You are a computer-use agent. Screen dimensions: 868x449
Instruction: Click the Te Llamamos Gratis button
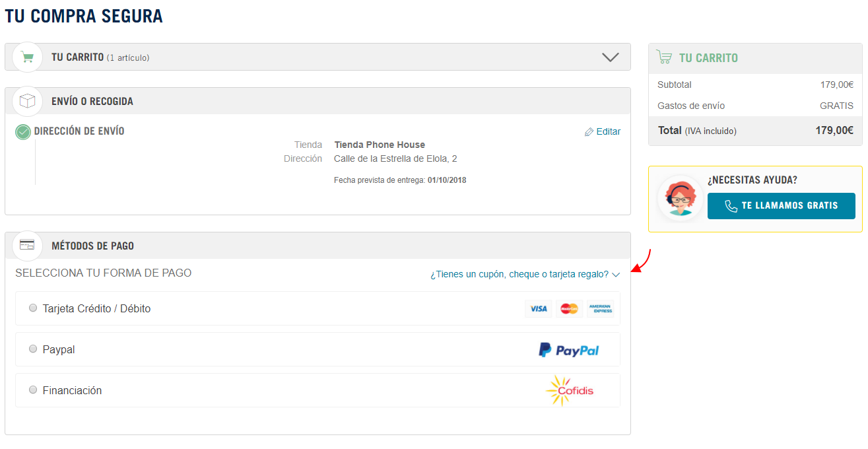coord(782,206)
